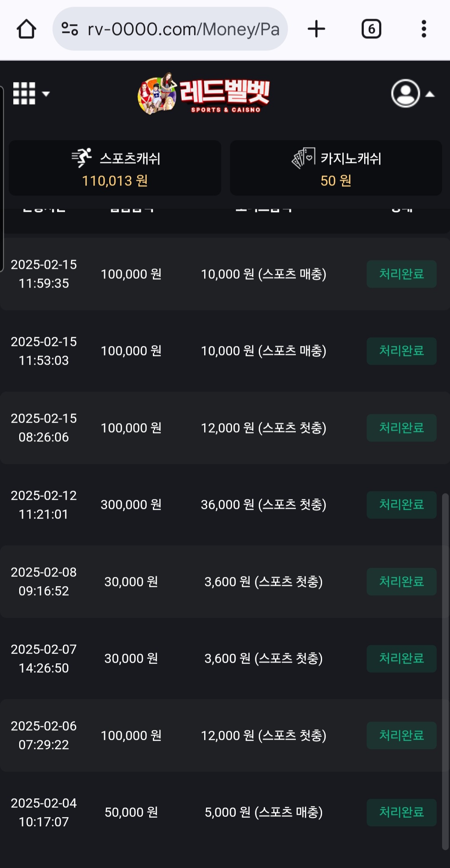Tap the browser home icon

[26, 29]
